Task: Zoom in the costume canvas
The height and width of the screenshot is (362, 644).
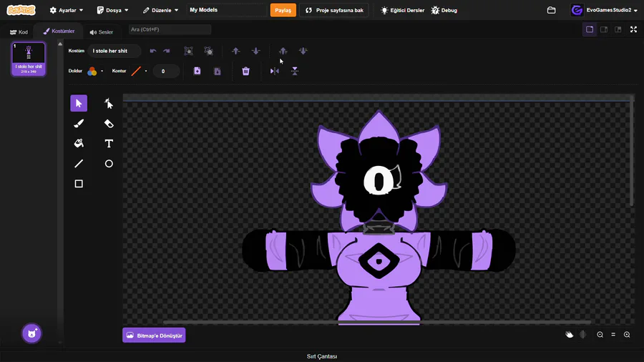Action: tap(627, 335)
